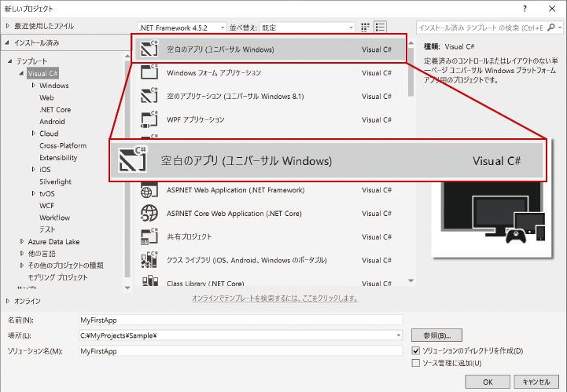This screenshot has height=392, width=567.
Task: Click the template list scroll up arrow
Action: click(x=411, y=43)
